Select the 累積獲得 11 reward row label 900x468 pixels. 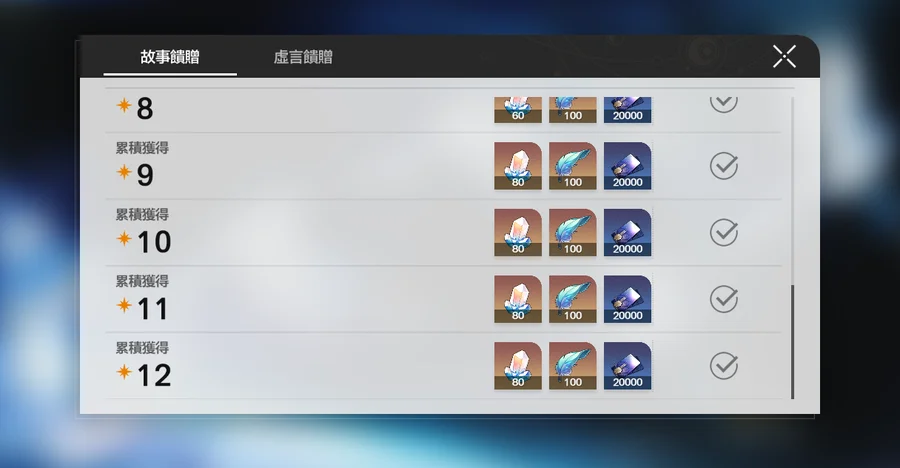[142, 299]
